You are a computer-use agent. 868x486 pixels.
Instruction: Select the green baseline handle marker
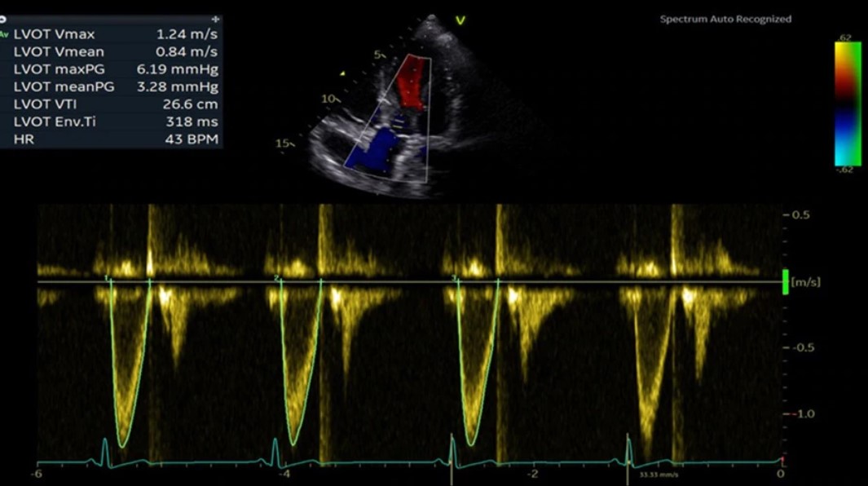click(785, 281)
